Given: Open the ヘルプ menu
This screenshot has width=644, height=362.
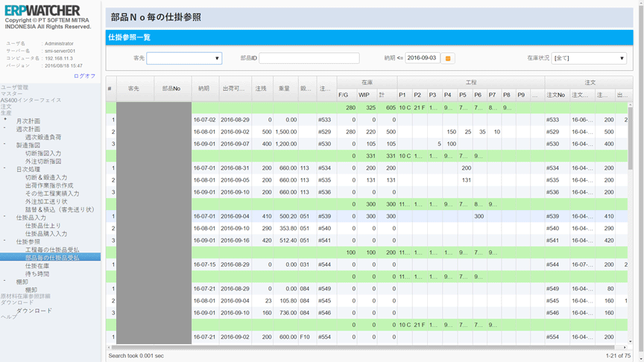Looking at the screenshot, I should [9, 317].
